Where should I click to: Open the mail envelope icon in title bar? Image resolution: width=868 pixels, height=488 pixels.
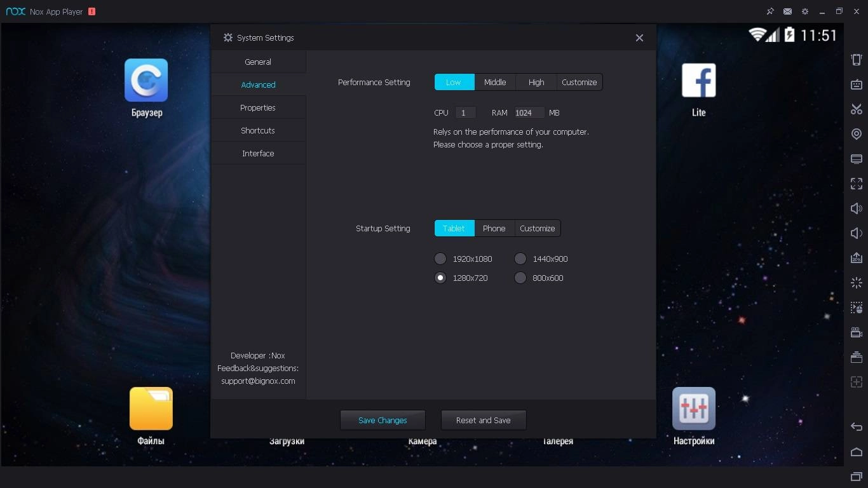click(x=787, y=11)
